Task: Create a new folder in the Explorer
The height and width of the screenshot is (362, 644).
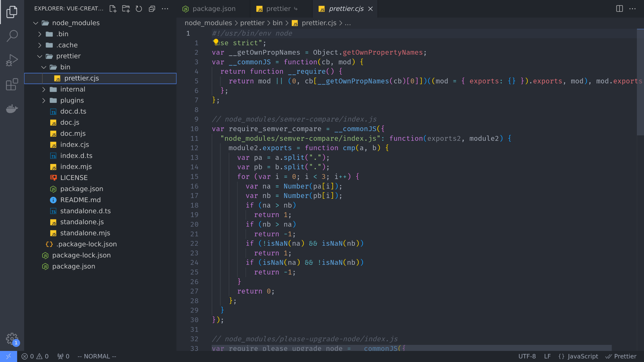Action: click(x=126, y=9)
